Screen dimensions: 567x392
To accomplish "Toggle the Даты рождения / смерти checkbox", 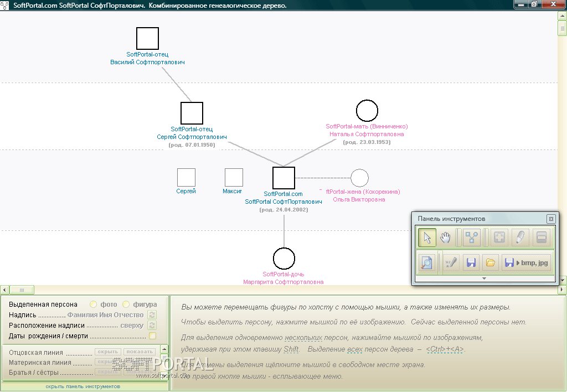I will pos(153,336).
